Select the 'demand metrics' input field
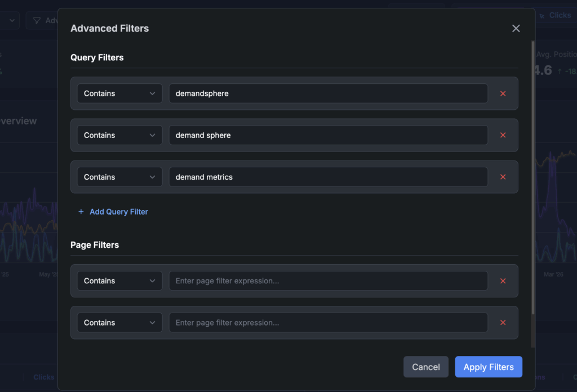577x392 pixels. [x=328, y=177]
